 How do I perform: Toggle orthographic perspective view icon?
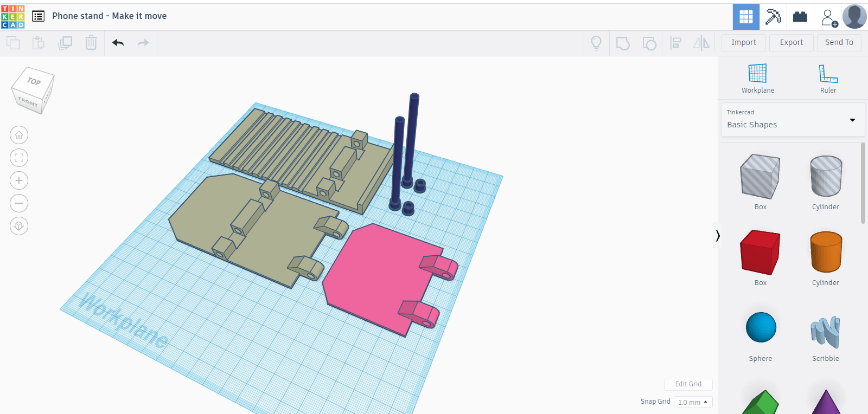[19, 226]
